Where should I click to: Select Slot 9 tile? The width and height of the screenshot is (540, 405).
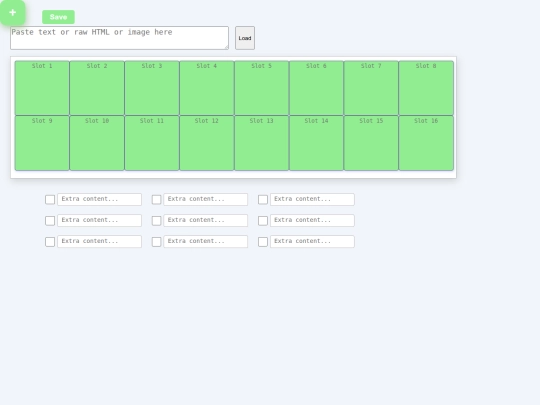[x=42, y=143]
